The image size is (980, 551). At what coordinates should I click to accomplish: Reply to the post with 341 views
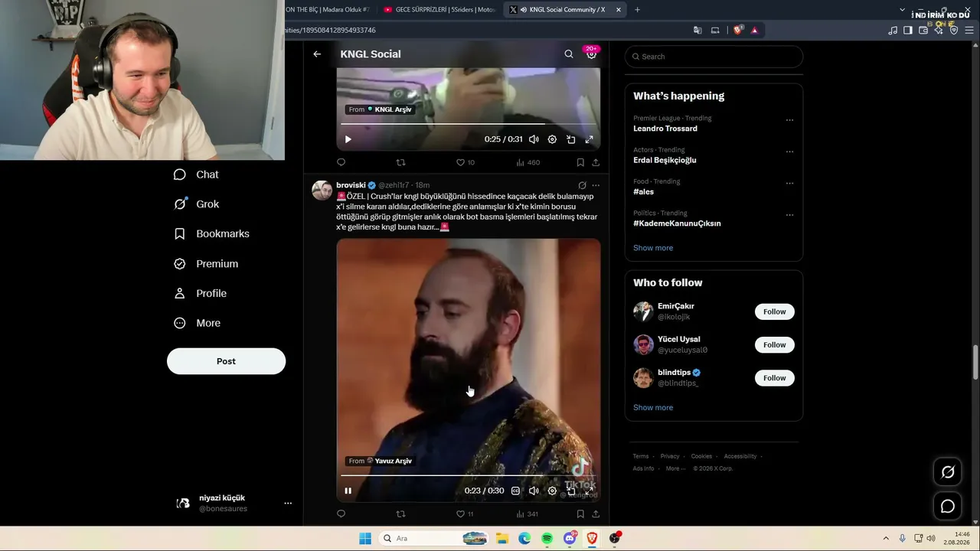[x=341, y=514]
